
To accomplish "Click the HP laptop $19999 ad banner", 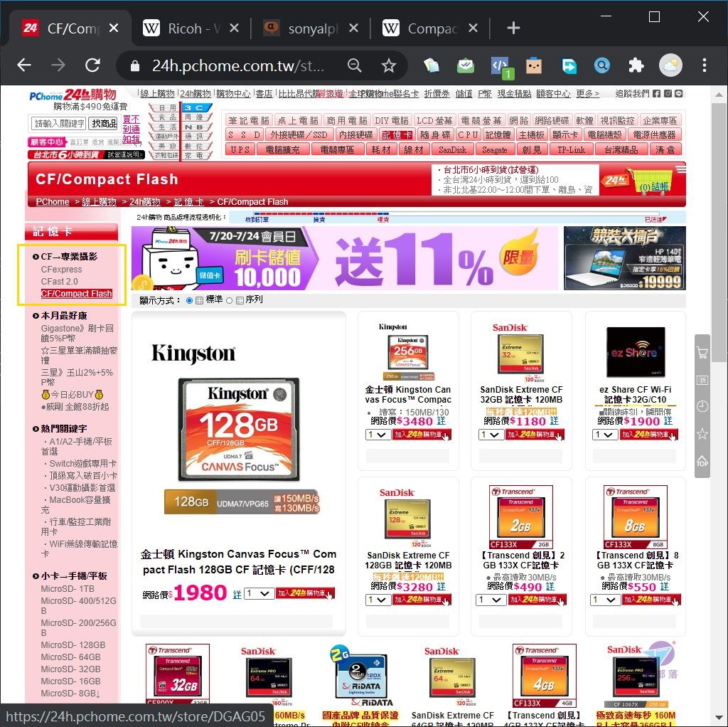I will pos(624,258).
